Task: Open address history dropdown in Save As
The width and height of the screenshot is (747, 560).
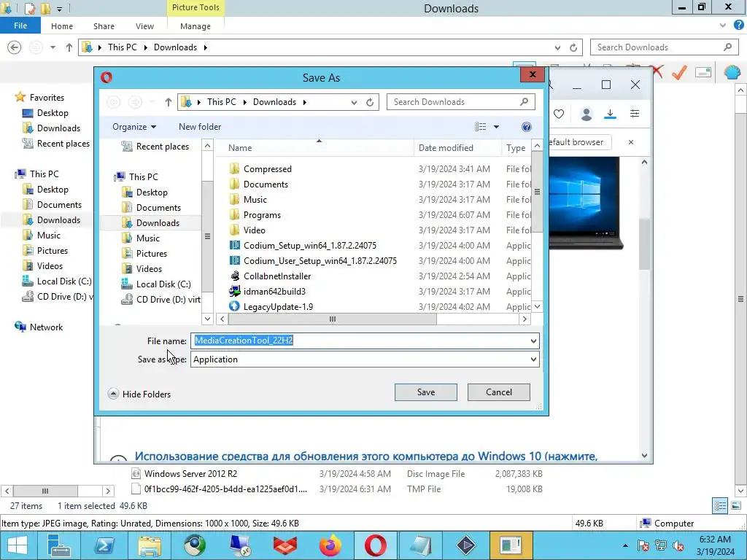Action: [354, 102]
